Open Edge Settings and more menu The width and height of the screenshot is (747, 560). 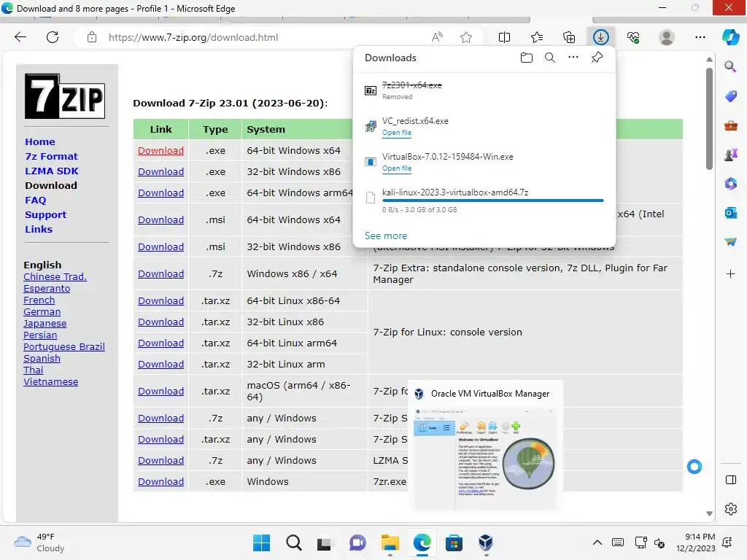(700, 37)
